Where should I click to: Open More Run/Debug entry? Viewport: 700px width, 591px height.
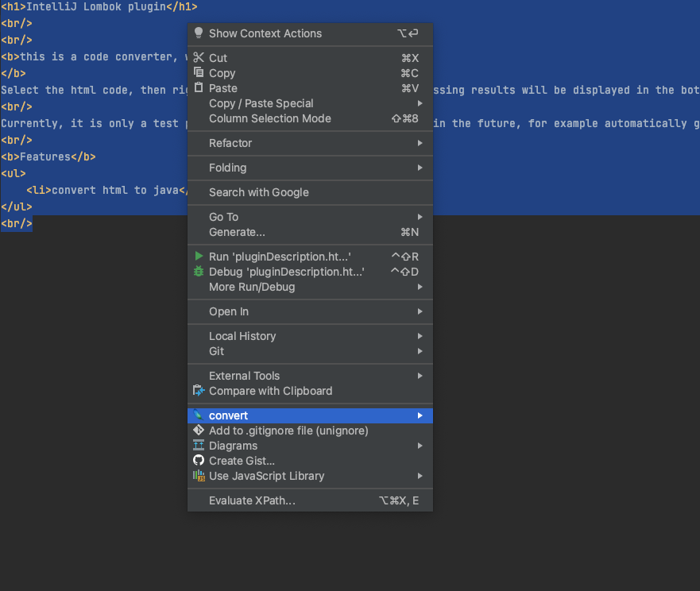(x=310, y=287)
